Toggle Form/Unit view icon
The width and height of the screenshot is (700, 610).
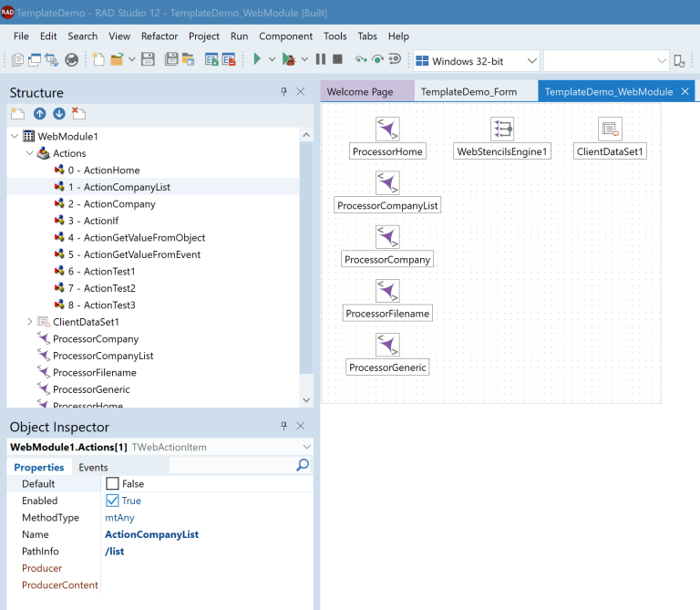coord(51,59)
